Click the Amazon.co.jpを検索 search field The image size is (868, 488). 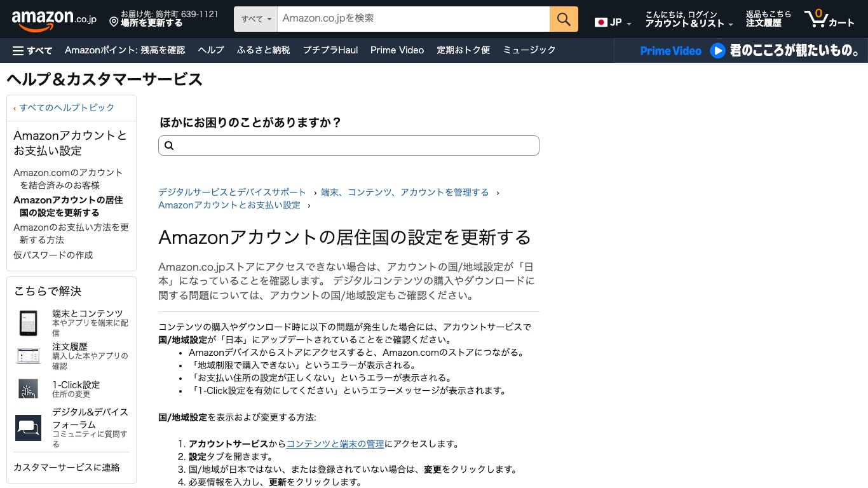click(414, 19)
